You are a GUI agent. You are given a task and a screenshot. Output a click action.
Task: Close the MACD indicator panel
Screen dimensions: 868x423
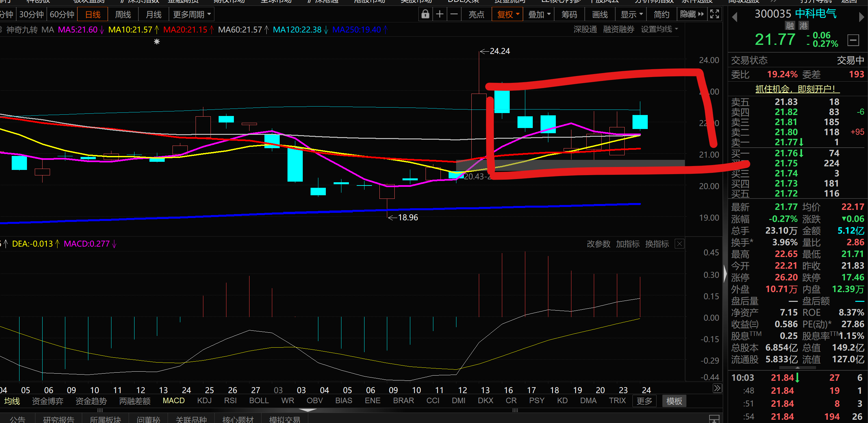pos(680,244)
